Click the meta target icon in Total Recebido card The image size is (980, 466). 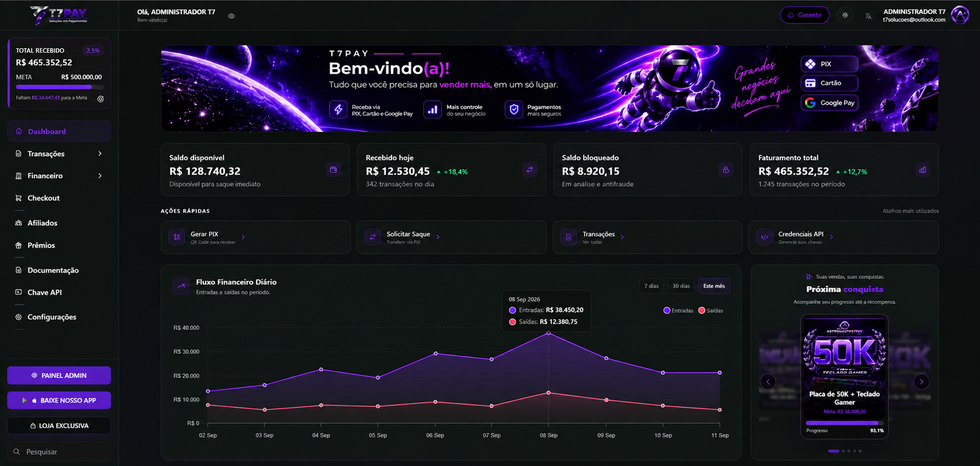click(x=100, y=99)
